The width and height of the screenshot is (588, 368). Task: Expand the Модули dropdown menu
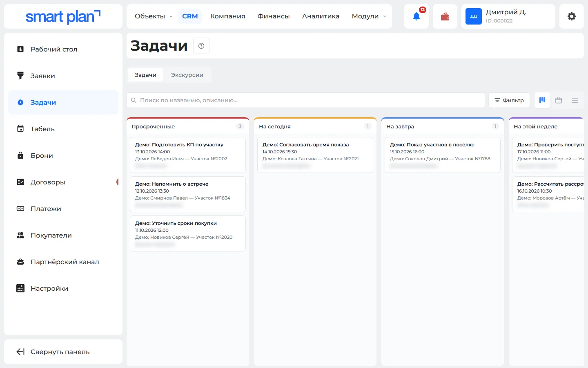[x=369, y=16]
